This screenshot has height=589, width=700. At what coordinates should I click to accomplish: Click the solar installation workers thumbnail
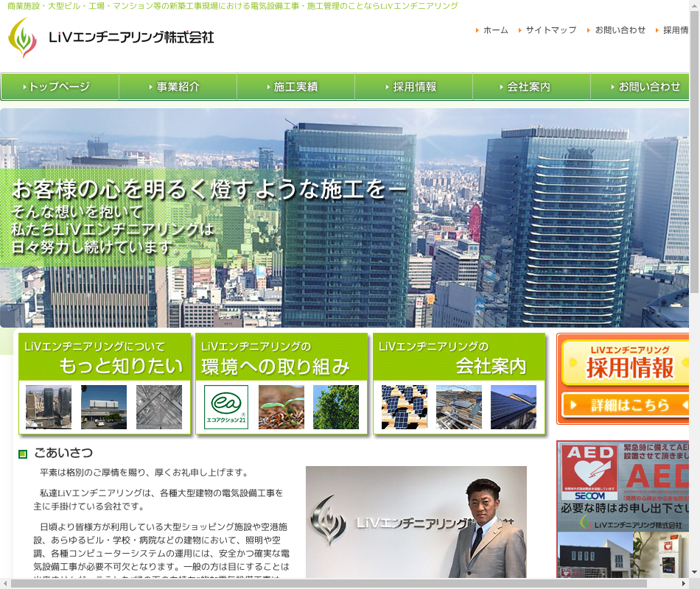tap(459, 407)
